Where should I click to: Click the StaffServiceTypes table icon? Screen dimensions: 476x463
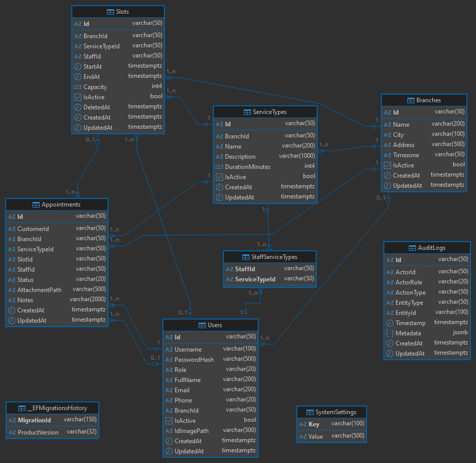[246, 257]
